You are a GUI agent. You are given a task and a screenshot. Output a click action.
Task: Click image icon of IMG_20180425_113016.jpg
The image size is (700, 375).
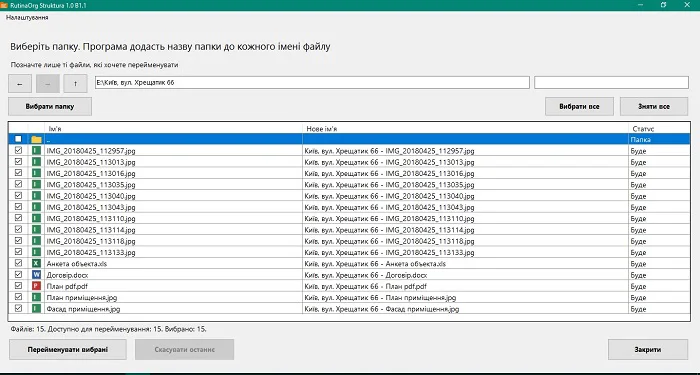tap(37, 173)
